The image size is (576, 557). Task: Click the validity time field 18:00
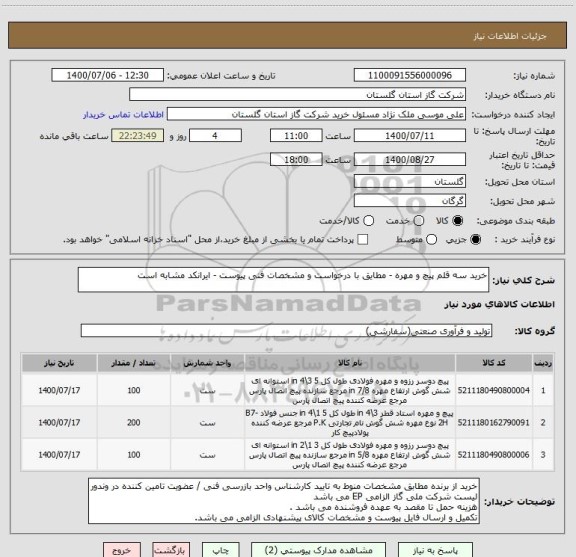pos(296,159)
